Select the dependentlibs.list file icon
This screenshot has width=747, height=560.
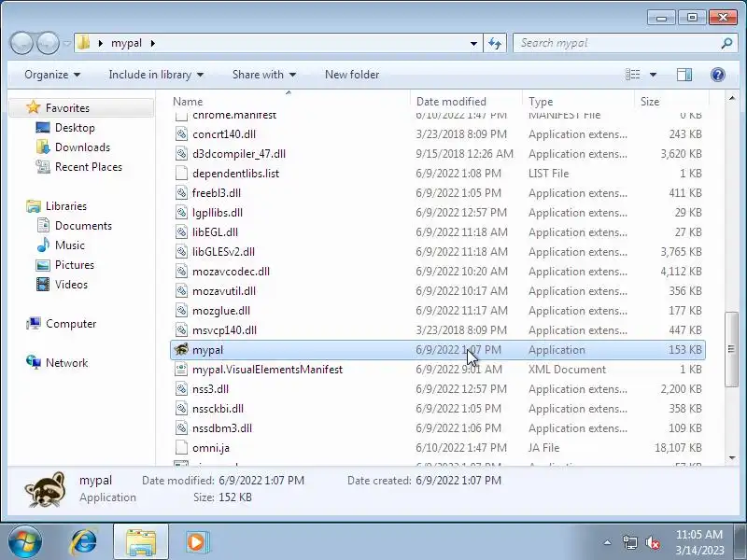coord(181,174)
